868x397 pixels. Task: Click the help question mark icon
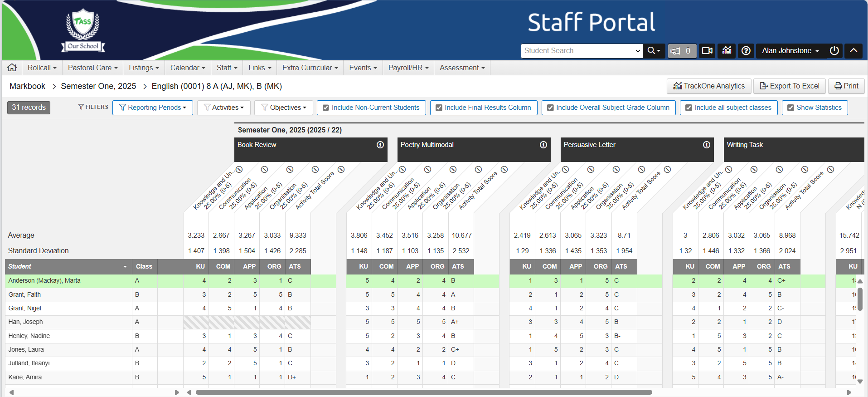pyautogui.click(x=746, y=51)
